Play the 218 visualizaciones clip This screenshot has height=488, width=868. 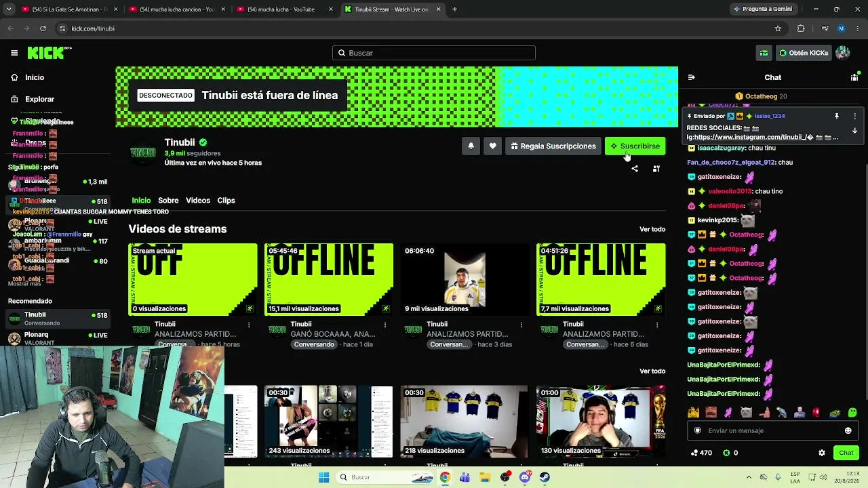pos(465,422)
